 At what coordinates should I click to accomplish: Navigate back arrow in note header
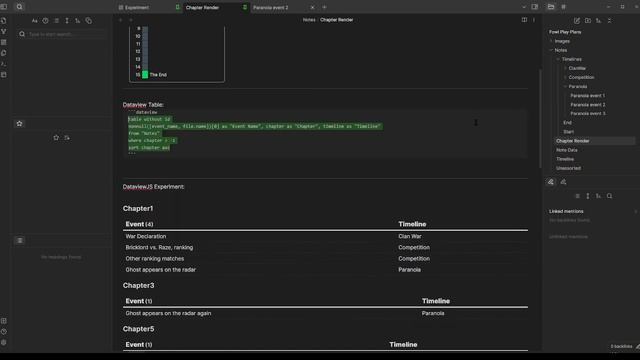pyautogui.click(x=120, y=20)
